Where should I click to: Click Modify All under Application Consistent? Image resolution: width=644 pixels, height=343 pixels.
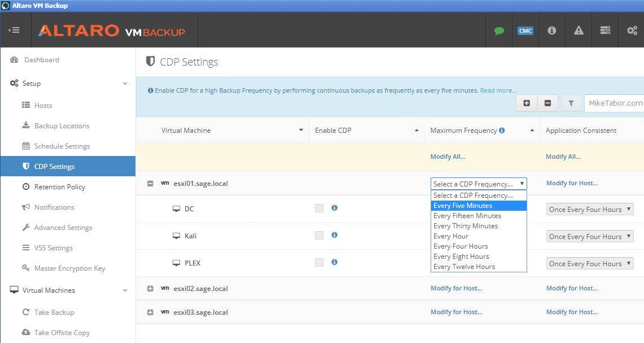pyautogui.click(x=563, y=157)
